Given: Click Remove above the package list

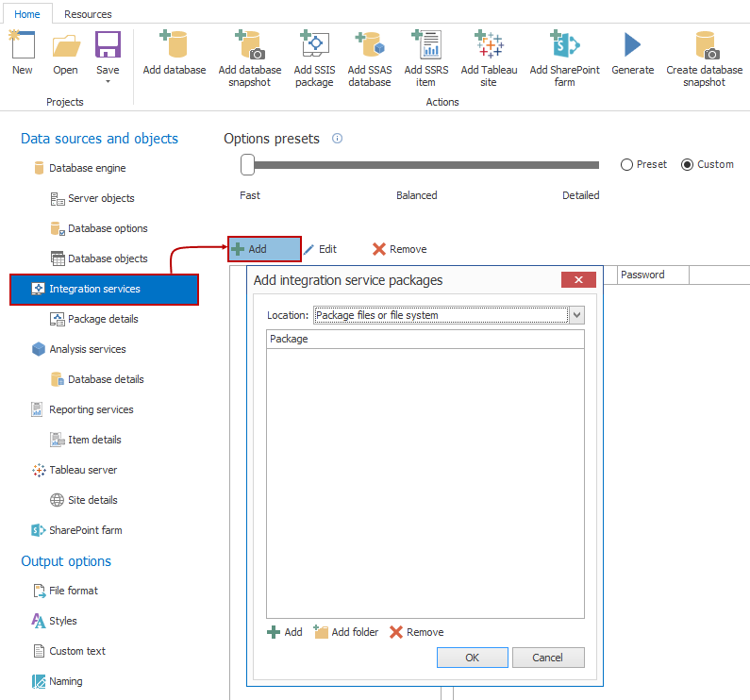Looking at the screenshot, I should tap(399, 249).
